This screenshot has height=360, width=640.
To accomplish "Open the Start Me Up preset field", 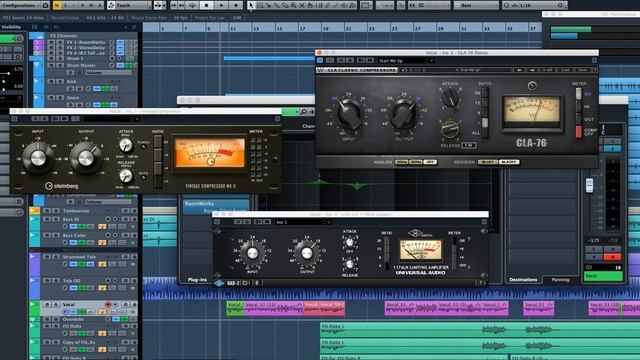I will coord(406,60).
